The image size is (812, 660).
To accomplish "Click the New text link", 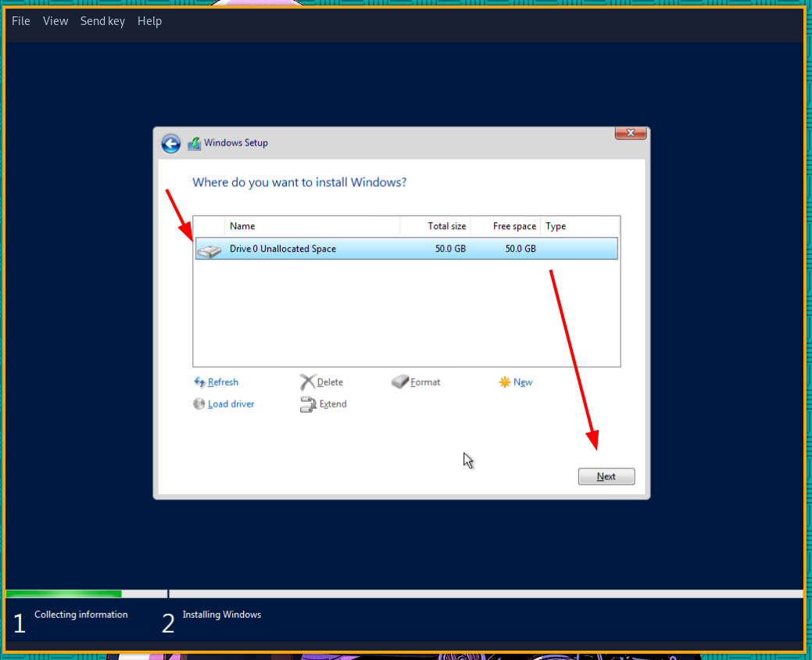I will coord(523,382).
